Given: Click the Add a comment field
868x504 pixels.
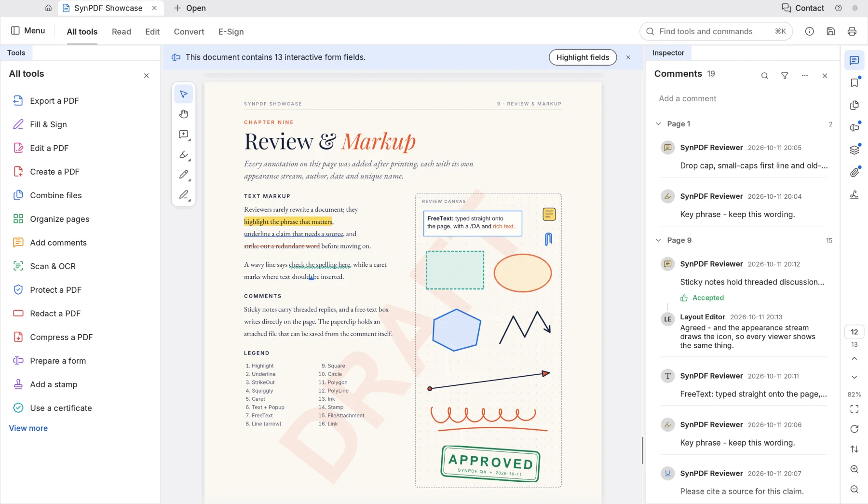Looking at the screenshot, I should 743,98.
